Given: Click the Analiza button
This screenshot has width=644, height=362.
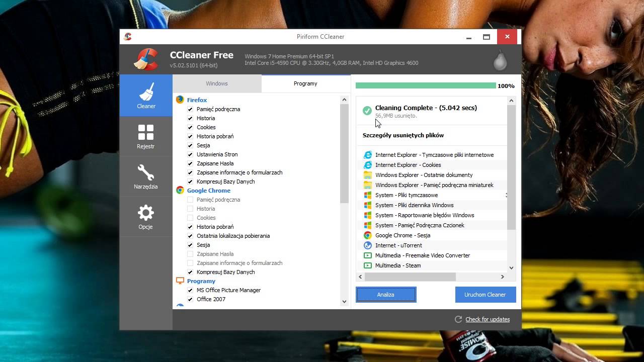Looking at the screenshot, I should 386,295.
